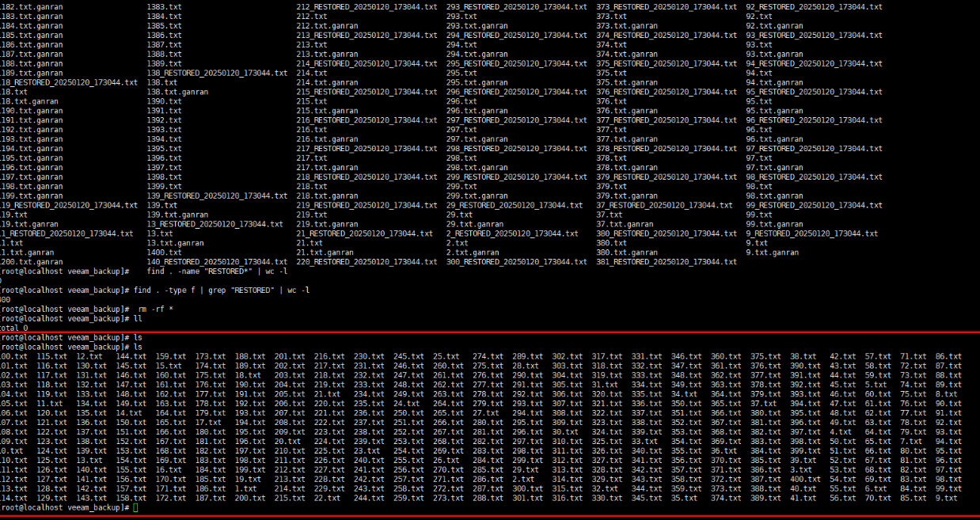The width and height of the screenshot is (980, 520).
Task: Click the 'rm -rf *' command text
Action: coord(155,309)
